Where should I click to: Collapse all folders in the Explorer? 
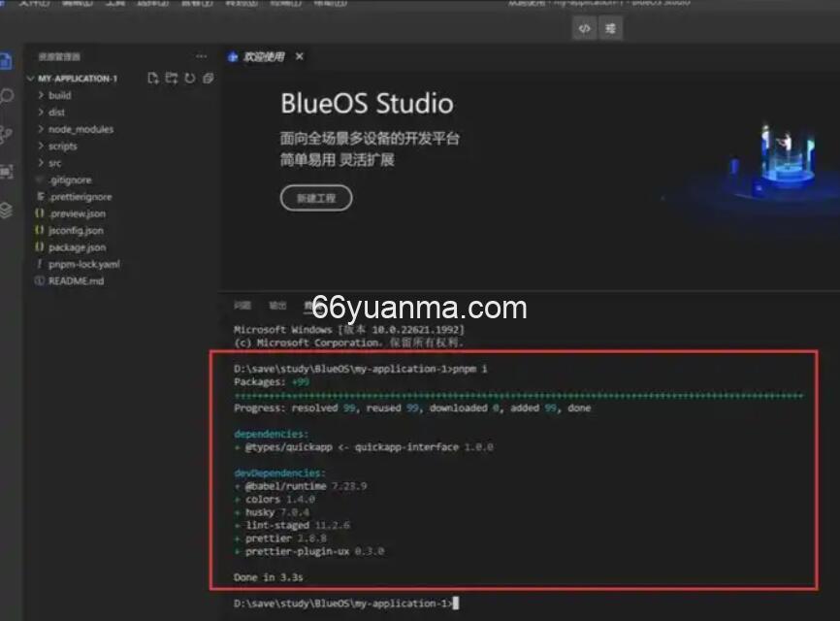coord(207,78)
